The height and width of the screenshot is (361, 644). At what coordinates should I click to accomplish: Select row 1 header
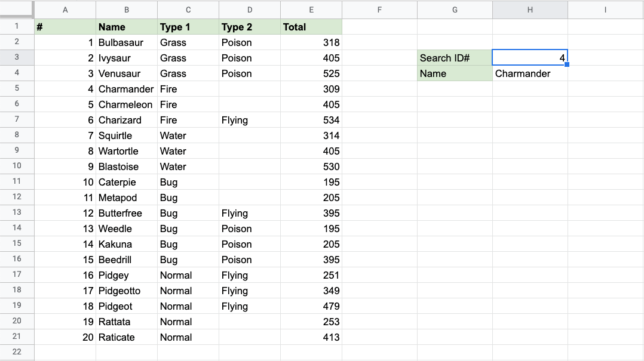click(17, 27)
